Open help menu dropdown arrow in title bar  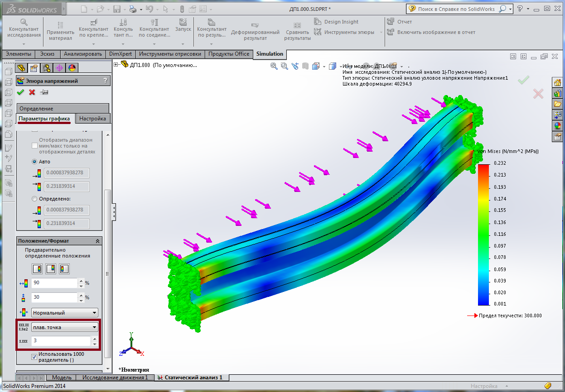click(x=528, y=9)
